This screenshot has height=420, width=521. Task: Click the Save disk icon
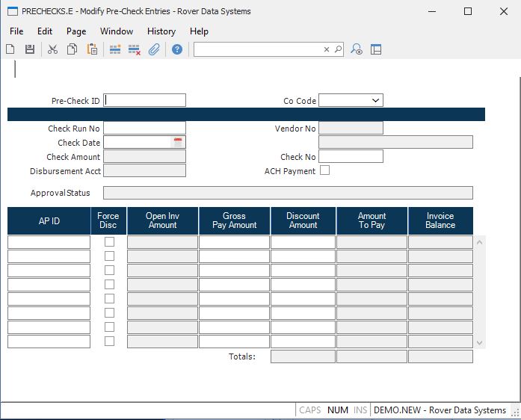30,49
